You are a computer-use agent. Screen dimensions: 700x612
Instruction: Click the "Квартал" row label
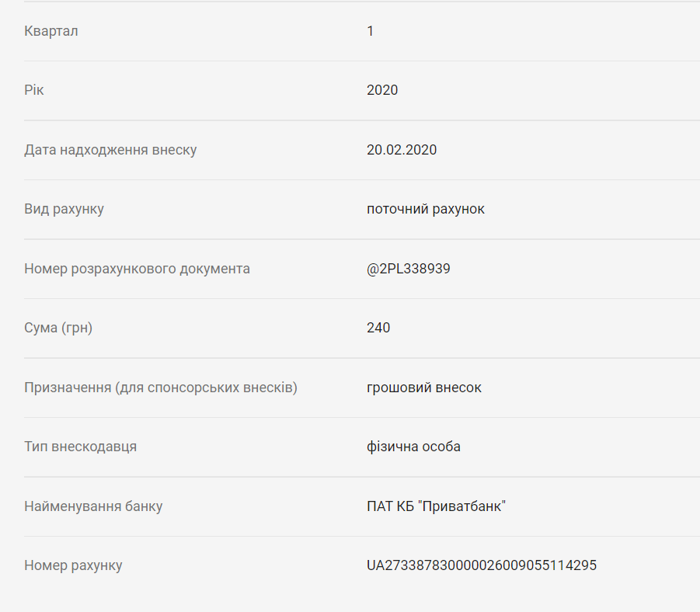51,31
